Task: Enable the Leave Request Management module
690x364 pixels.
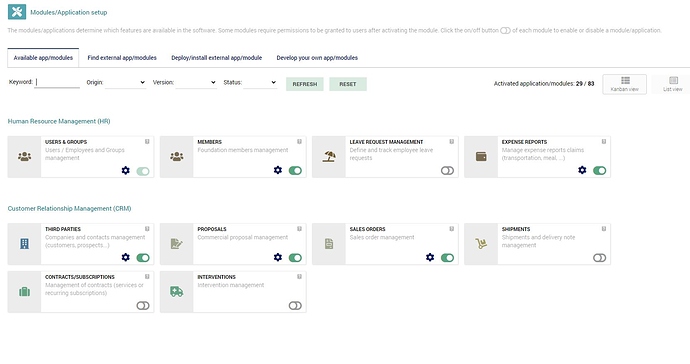Action: [x=447, y=170]
